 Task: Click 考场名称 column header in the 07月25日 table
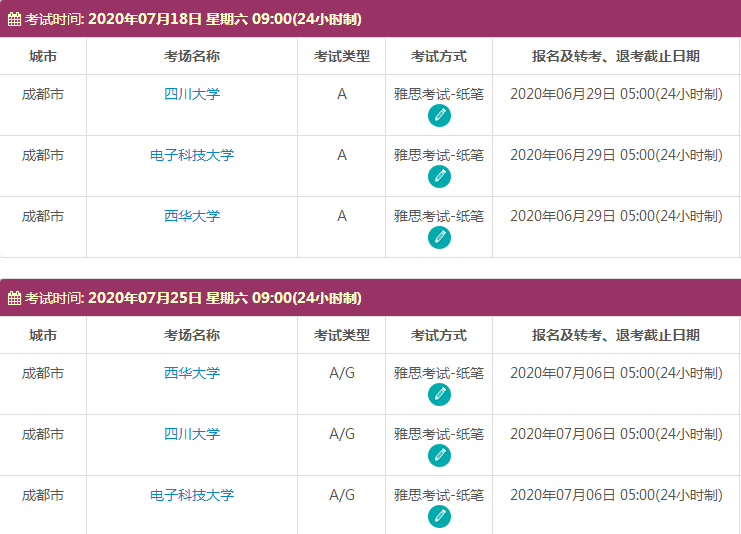[x=192, y=336]
